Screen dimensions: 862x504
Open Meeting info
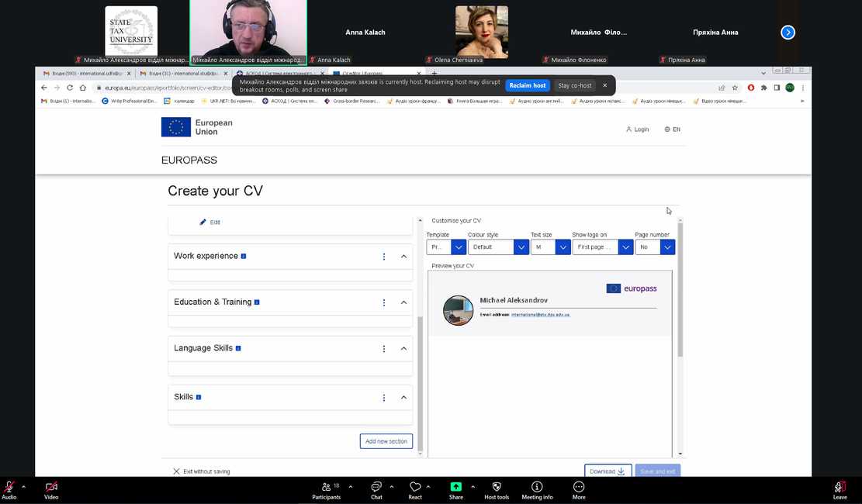click(537, 488)
